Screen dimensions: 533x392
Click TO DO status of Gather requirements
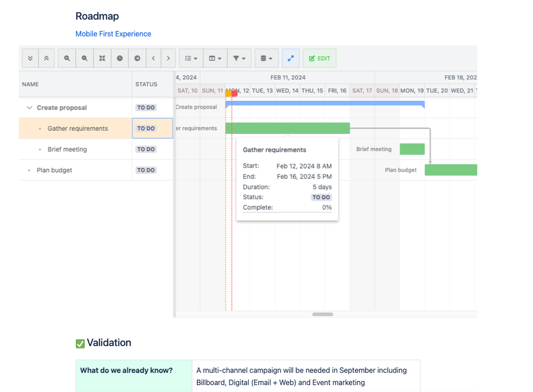(146, 129)
